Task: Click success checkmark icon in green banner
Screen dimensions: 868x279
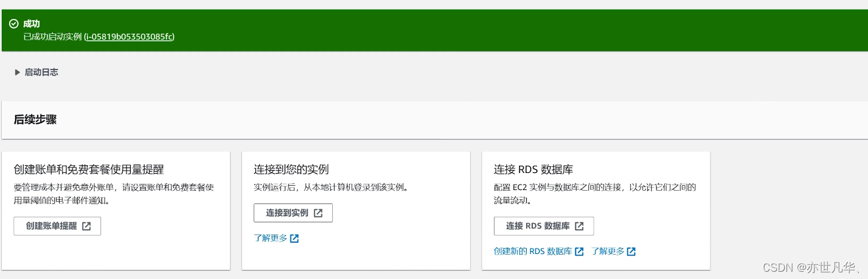Action: pos(14,24)
